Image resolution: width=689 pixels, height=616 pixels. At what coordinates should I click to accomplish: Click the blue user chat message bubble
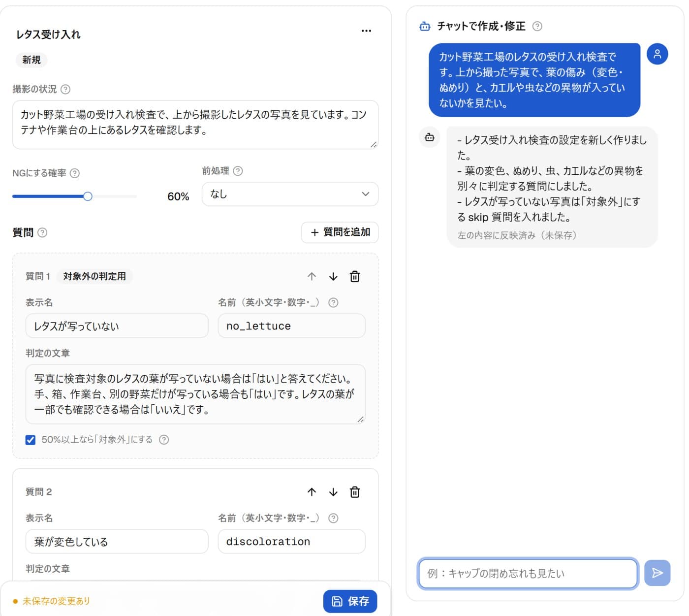(x=534, y=80)
